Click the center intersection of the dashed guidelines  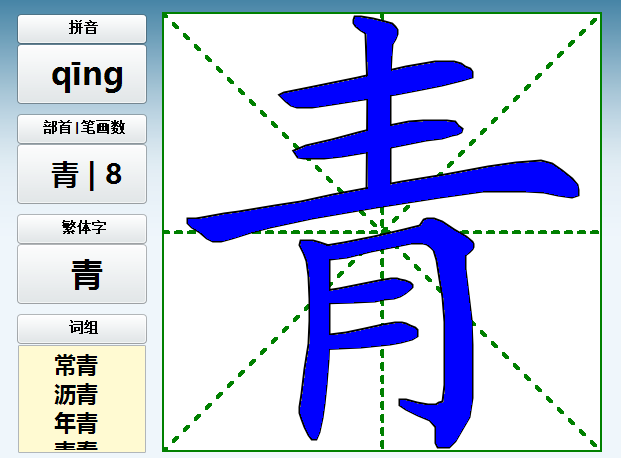[381, 232]
